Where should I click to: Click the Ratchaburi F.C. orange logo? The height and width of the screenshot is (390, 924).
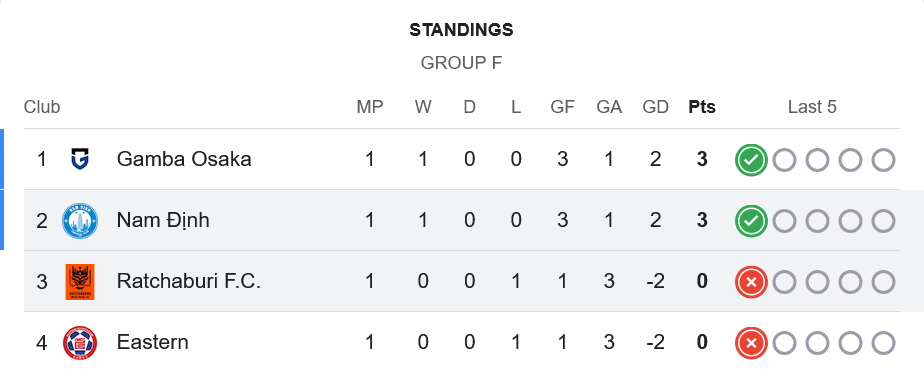coord(80,282)
